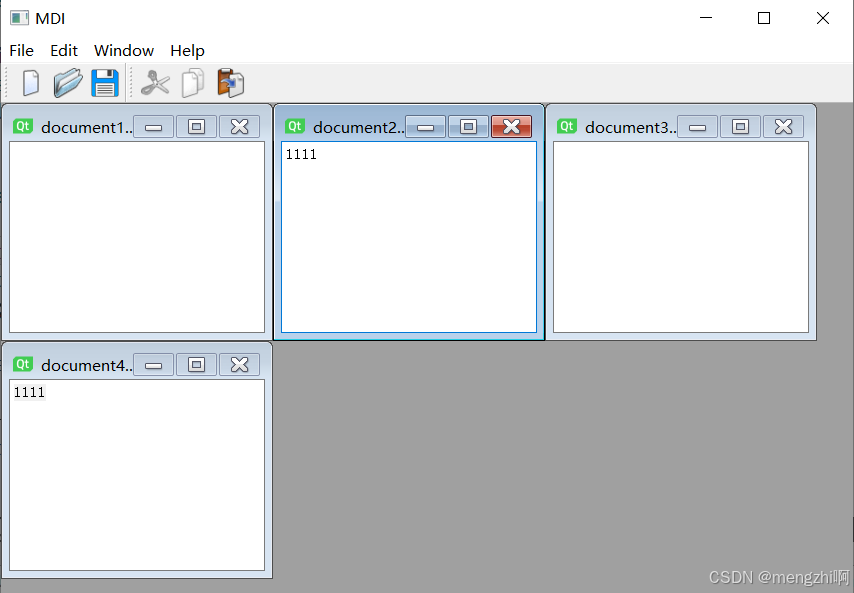Click the Copy pages toolbar icon

click(193, 83)
